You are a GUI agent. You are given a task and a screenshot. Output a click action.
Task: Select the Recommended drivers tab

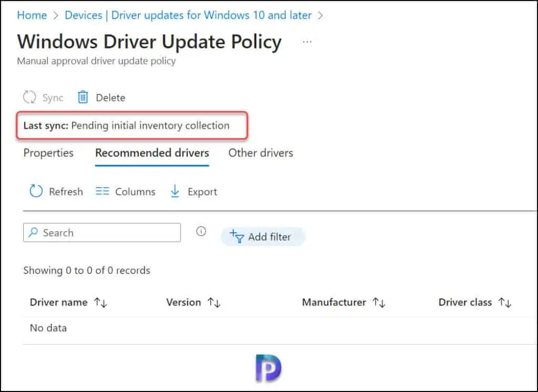point(152,153)
